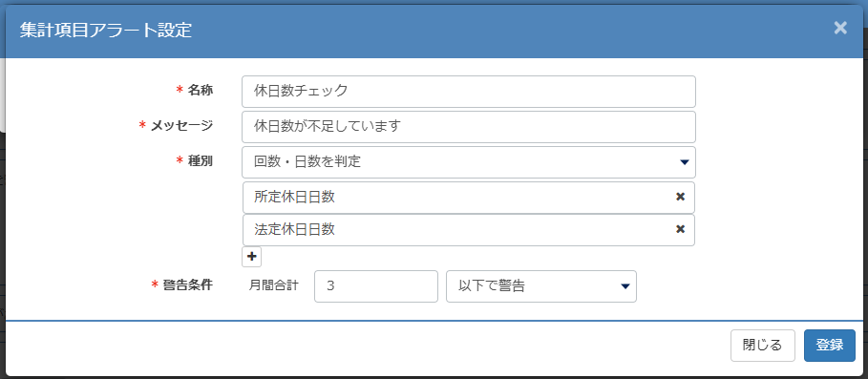
Task: Open the 以下で警告 condition dropdown
Action: 540,286
